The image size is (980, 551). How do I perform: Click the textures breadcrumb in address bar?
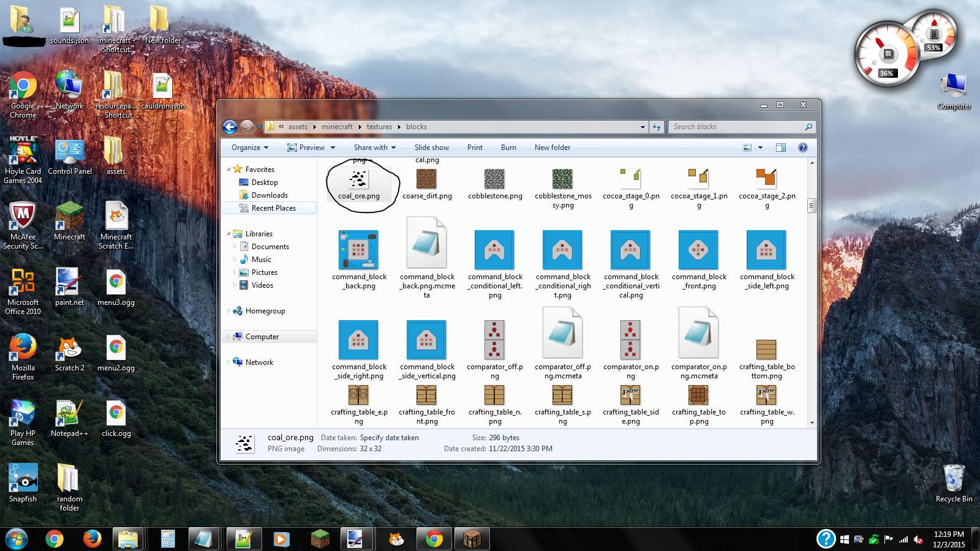[379, 127]
